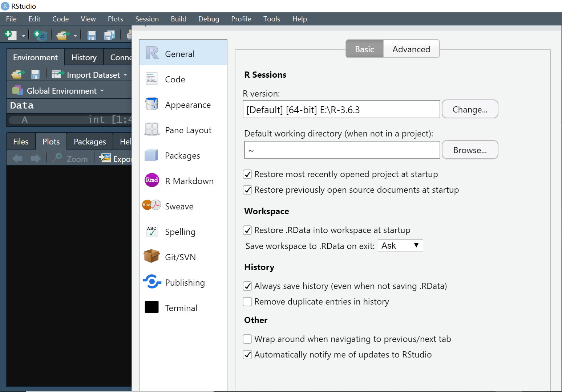The height and width of the screenshot is (392, 562).
Task: Open Pane Layout options
Action: tap(183, 130)
